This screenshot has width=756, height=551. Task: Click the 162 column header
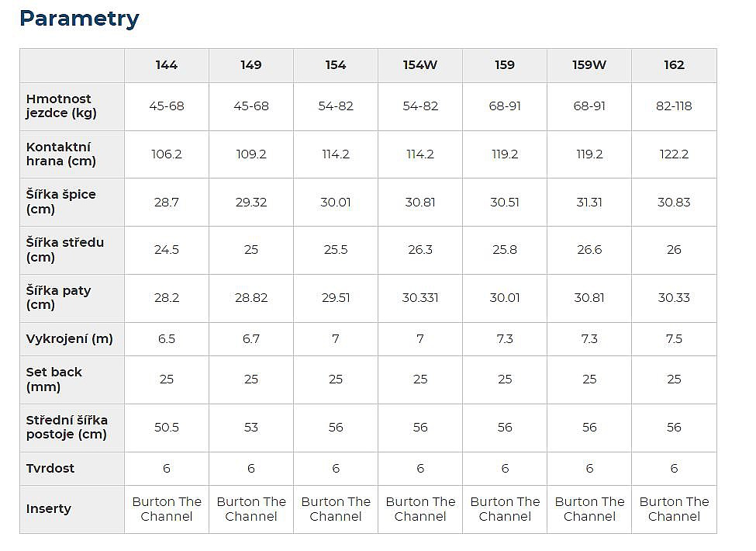tap(674, 65)
